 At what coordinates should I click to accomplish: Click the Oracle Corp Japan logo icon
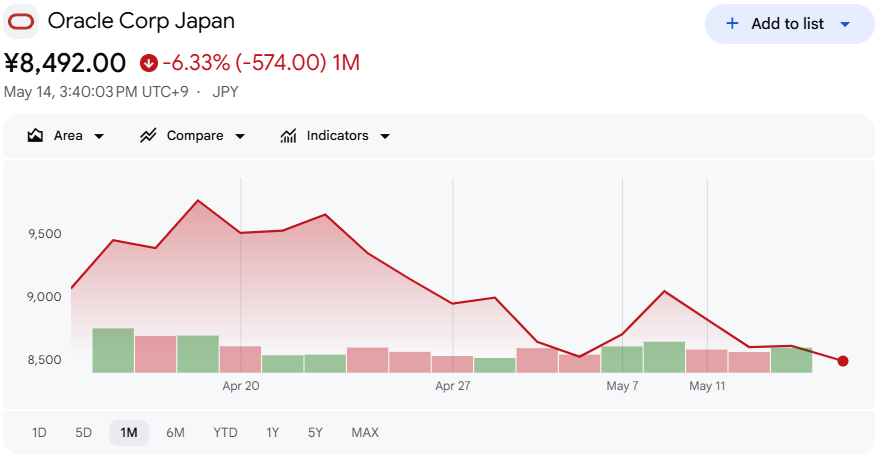click(x=21, y=22)
